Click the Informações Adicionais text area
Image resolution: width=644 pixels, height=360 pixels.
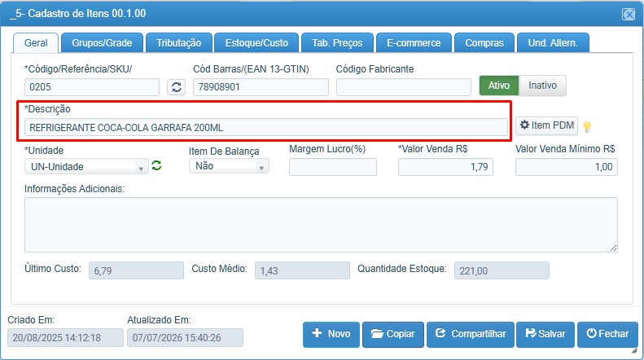[x=321, y=225]
